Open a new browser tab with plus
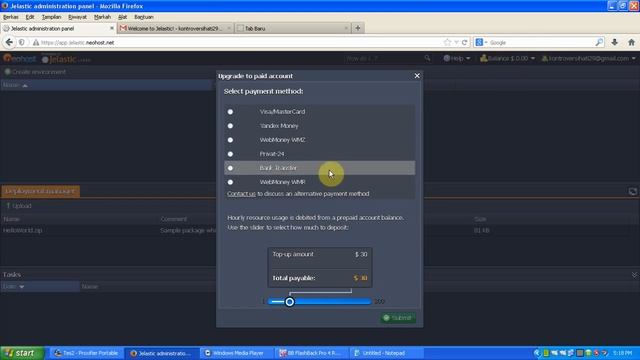The height and width of the screenshot is (360, 640). [x=358, y=28]
